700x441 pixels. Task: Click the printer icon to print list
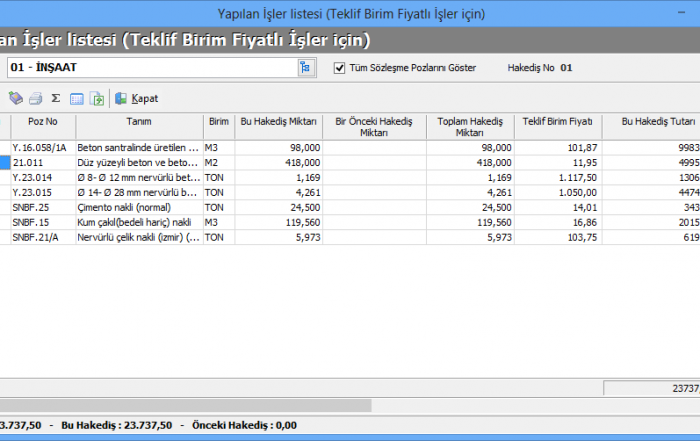pos(35,99)
